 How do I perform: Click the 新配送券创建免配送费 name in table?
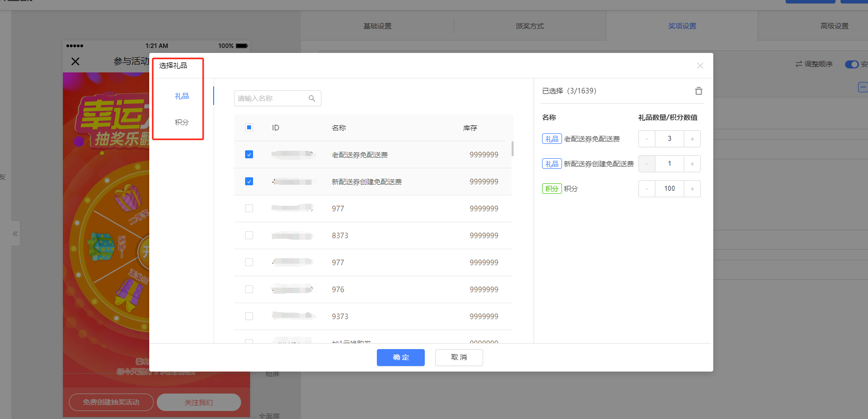click(367, 182)
